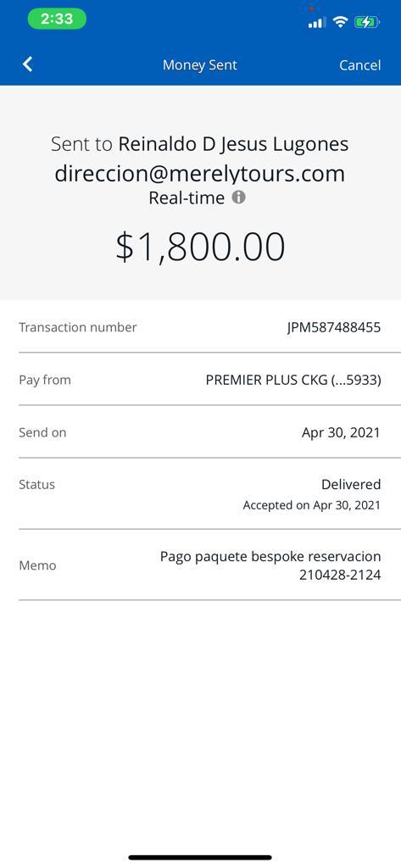Tap the Money Sent header title
Screen dimensions: 401x868
(x=200, y=64)
